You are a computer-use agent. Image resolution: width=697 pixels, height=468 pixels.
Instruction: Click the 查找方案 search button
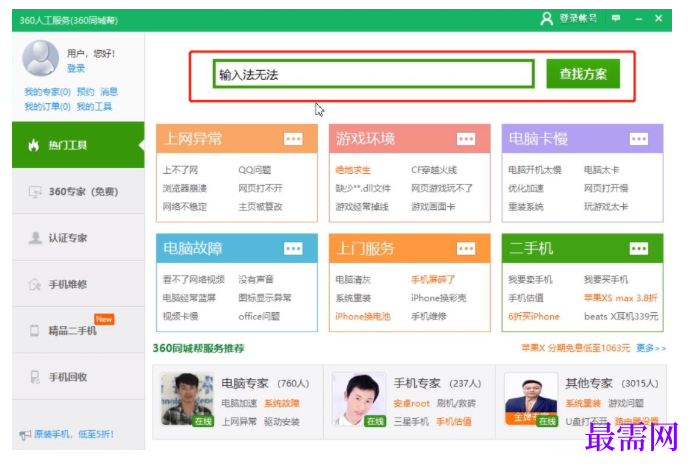(583, 74)
